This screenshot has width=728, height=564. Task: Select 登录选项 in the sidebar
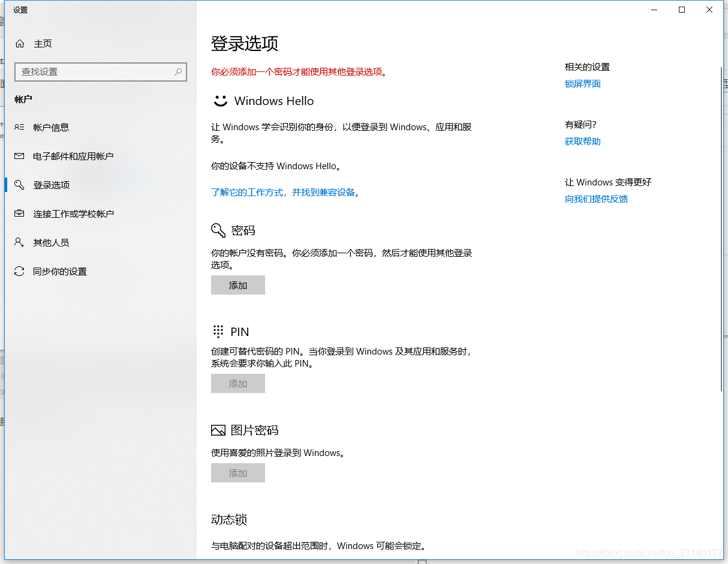(x=101, y=185)
